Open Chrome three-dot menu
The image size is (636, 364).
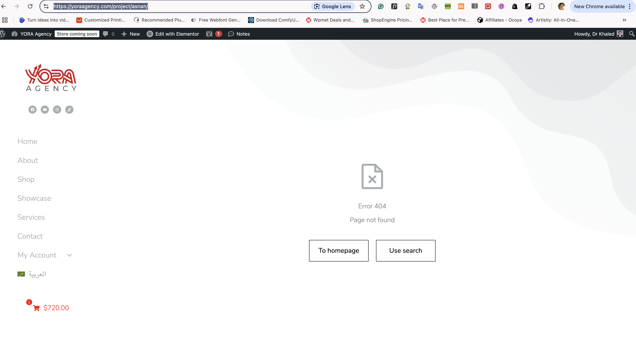pos(630,6)
